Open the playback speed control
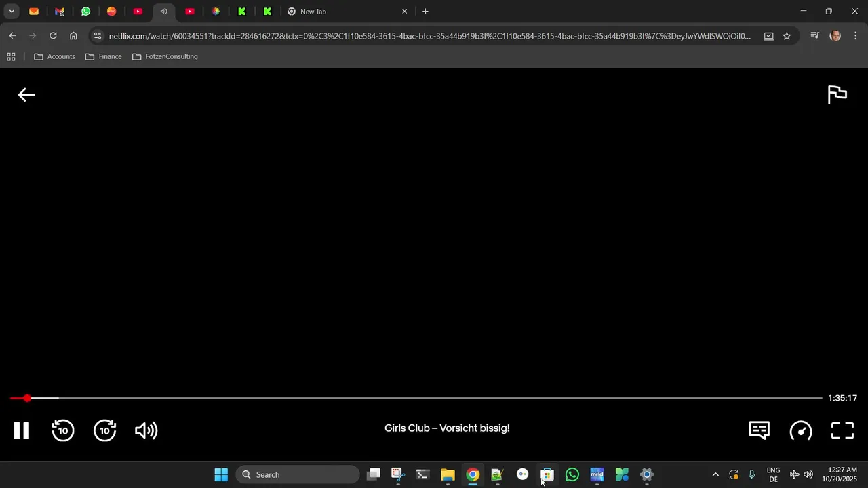 tap(801, 430)
